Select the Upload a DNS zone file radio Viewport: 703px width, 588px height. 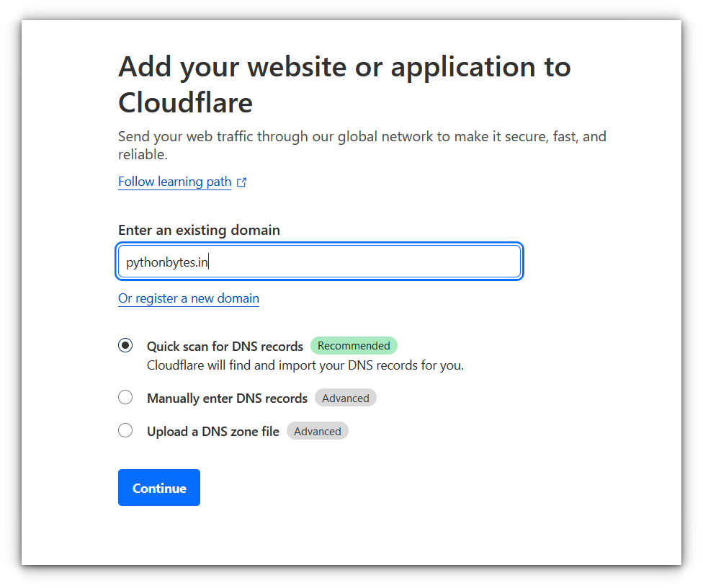125,430
